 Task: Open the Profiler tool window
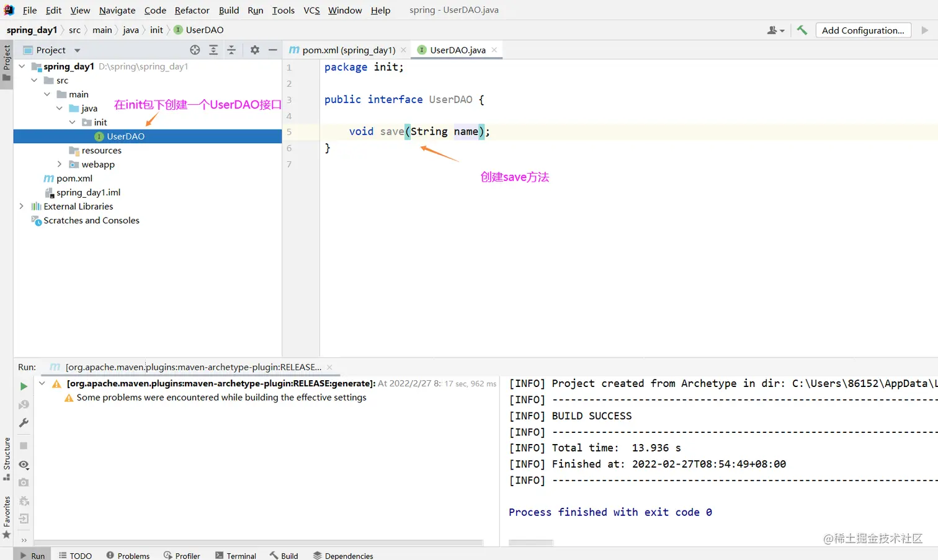[182, 556]
